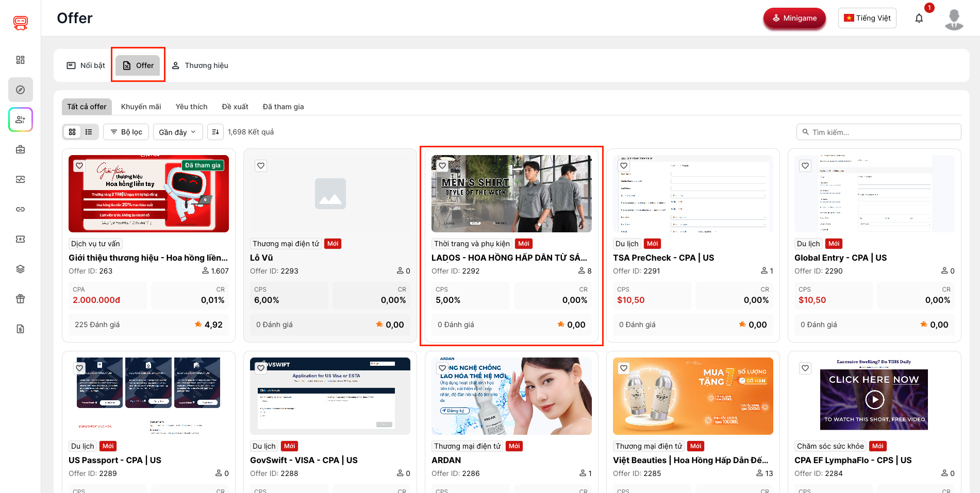Favorite the US Passport offer heart

(x=79, y=368)
